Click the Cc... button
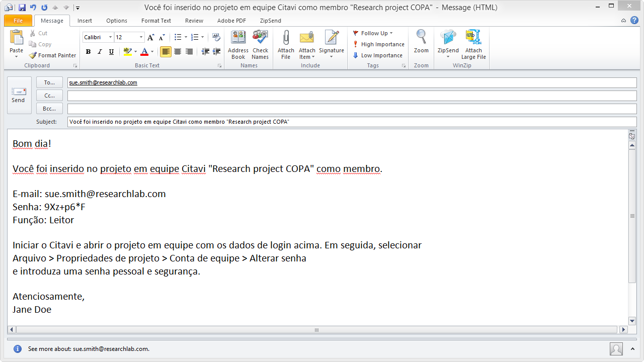 coord(49,96)
